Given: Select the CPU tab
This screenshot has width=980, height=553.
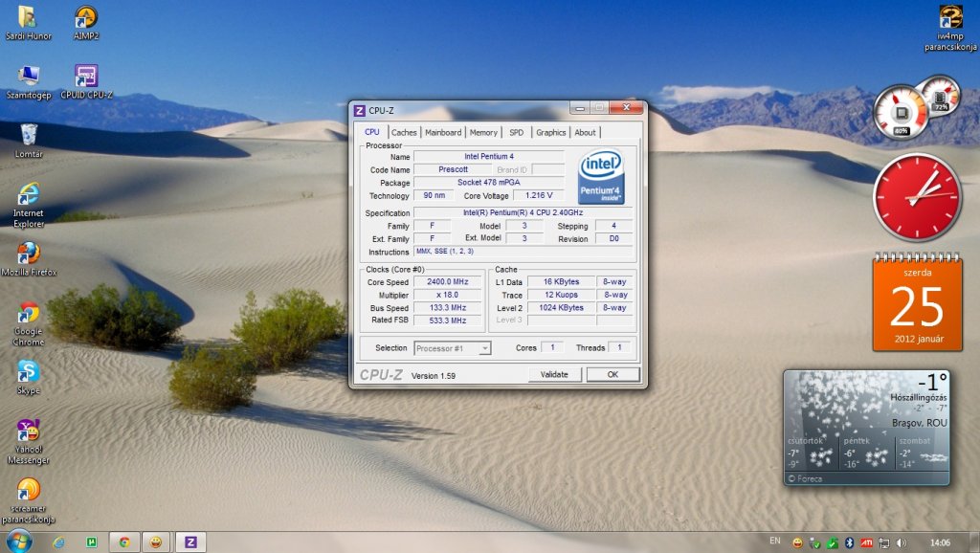Looking at the screenshot, I should coord(372,132).
